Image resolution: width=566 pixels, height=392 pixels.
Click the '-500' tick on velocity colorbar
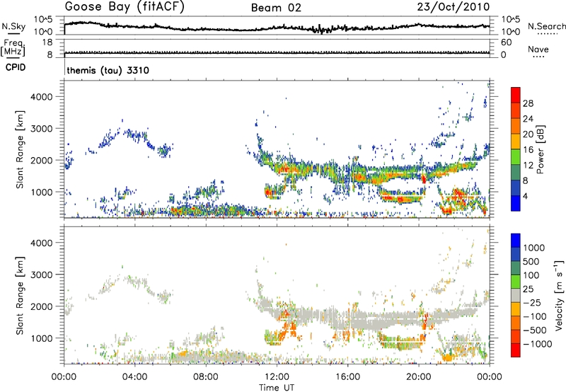(x=534, y=330)
